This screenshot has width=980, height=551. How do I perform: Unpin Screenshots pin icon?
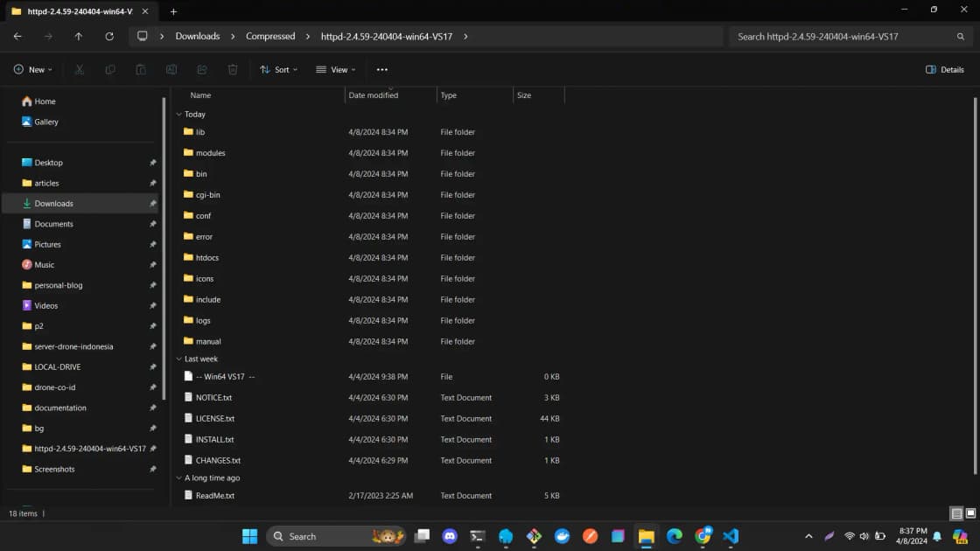tap(152, 469)
